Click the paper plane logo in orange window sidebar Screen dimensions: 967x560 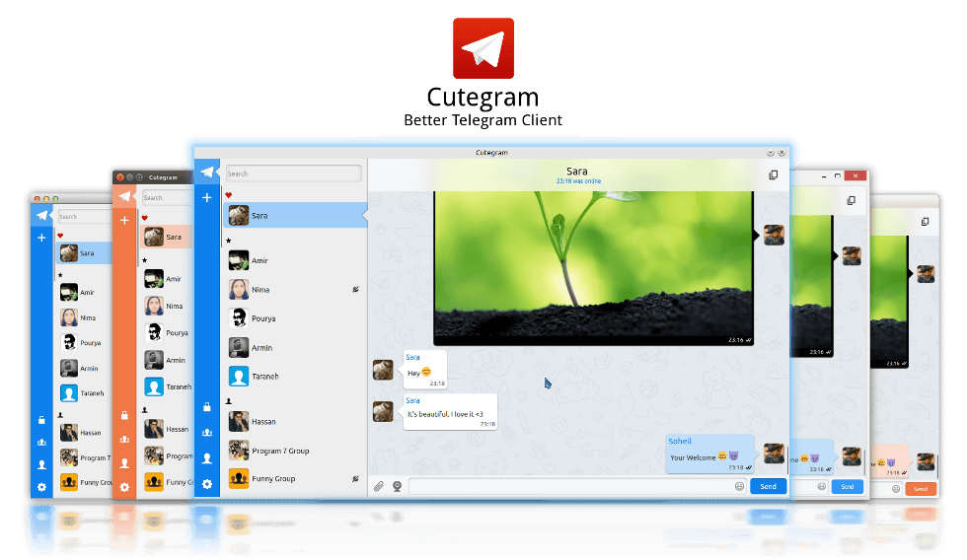pos(124,196)
